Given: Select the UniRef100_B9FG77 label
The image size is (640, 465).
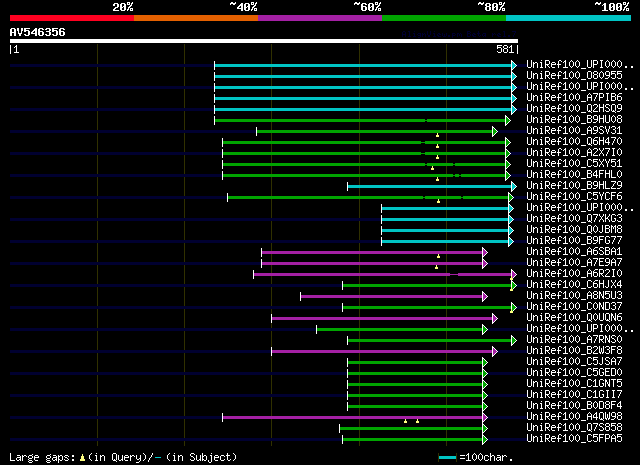Looking at the screenshot, I should [x=574, y=241].
